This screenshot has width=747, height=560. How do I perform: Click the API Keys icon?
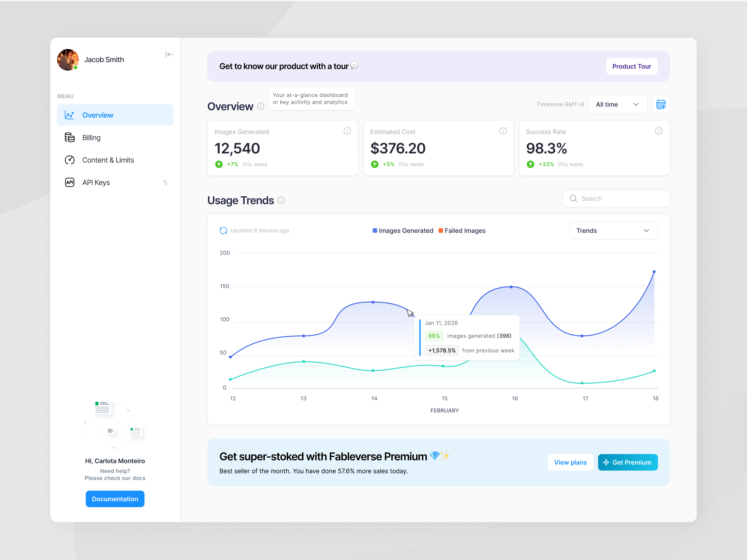click(x=69, y=182)
